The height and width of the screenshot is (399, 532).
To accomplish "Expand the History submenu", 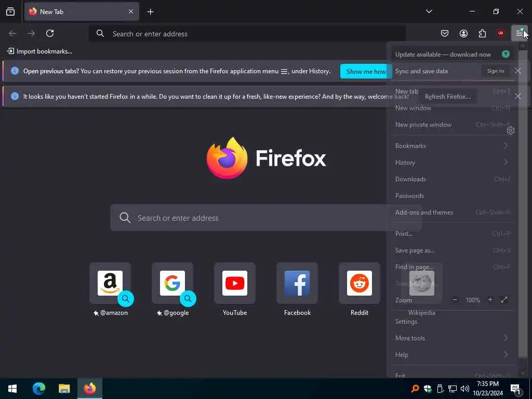I will [453, 163].
